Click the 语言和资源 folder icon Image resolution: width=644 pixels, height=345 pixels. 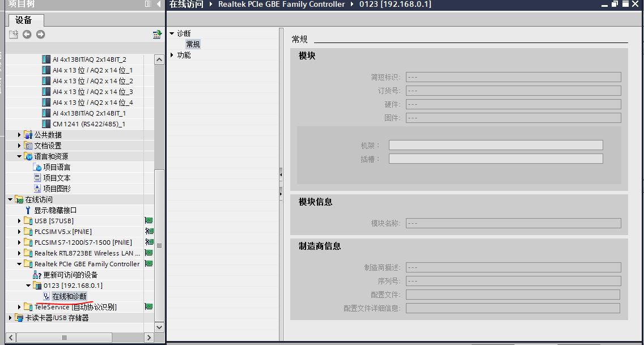[28, 156]
